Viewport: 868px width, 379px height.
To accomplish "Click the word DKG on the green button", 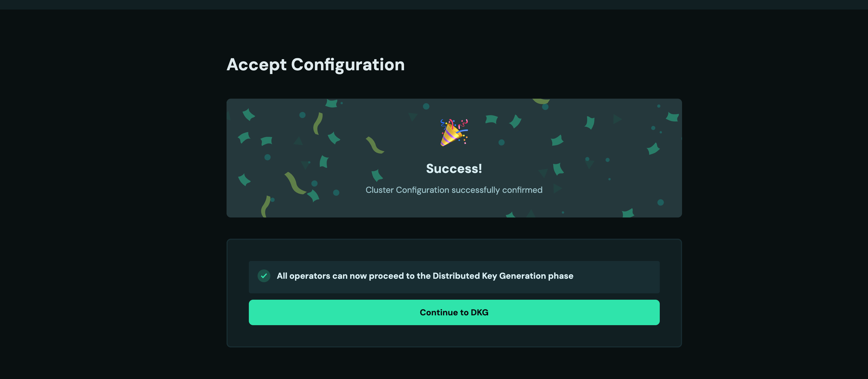I will (479, 312).
